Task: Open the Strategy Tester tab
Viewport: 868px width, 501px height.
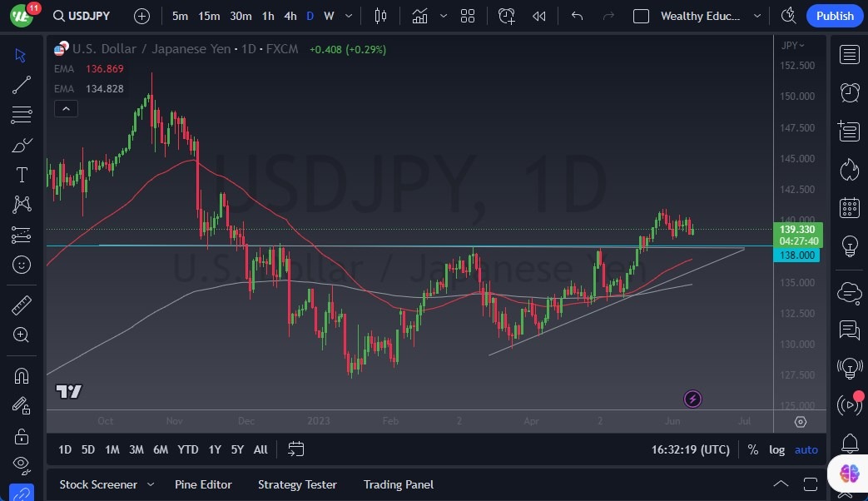Action: coord(297,484)
